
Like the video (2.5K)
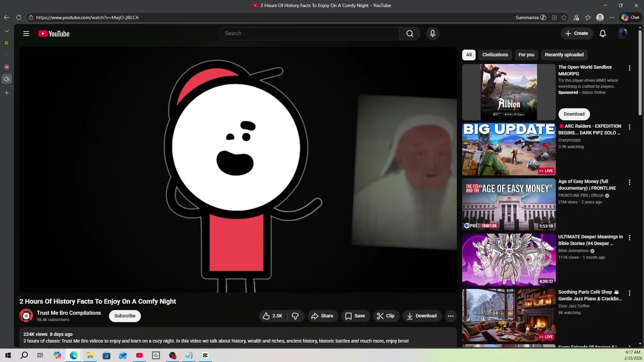(272, 316)
